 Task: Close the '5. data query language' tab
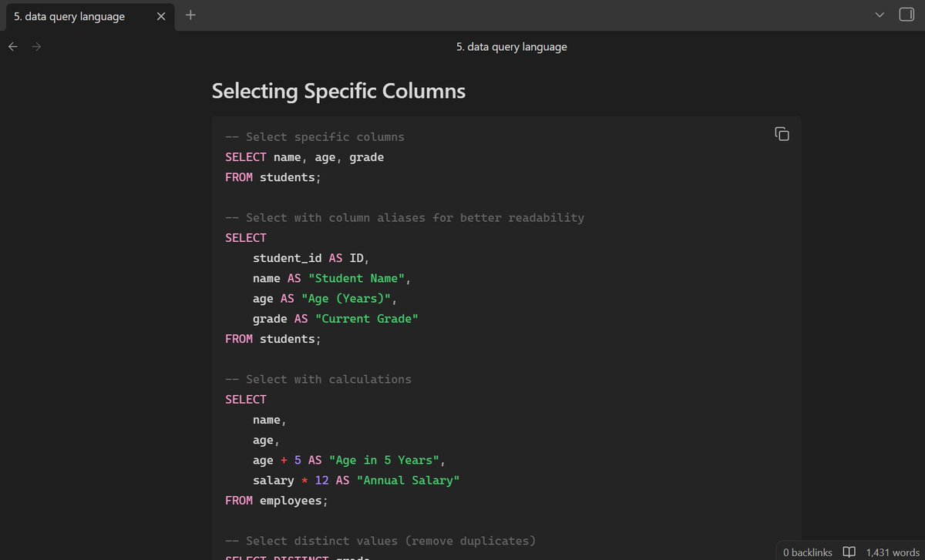[x=161, y=16]
